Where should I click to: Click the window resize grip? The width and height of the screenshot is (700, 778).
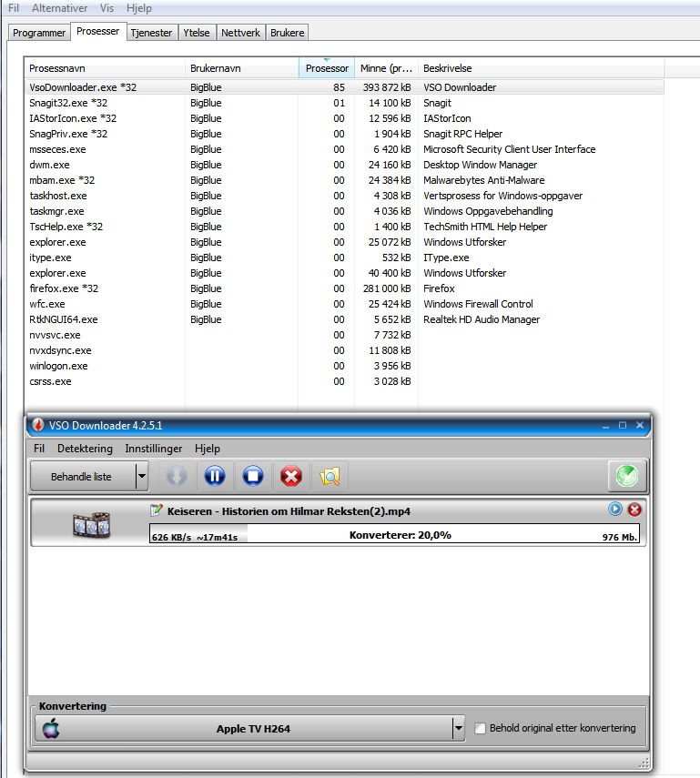[x=644, y=763]
